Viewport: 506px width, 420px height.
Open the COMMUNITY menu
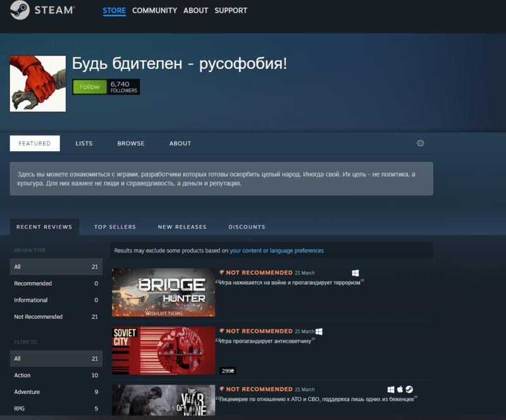click(x=154, y=11)
